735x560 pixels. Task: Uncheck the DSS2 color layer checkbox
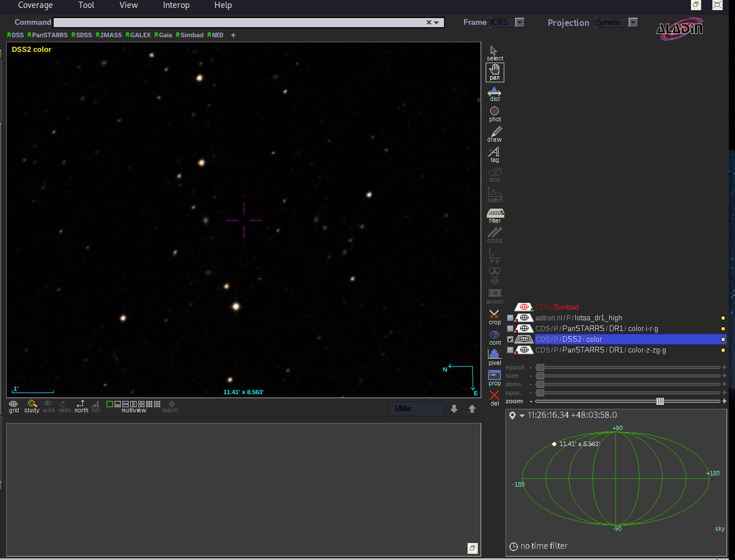pyautogui.click(x=510, y=339)
